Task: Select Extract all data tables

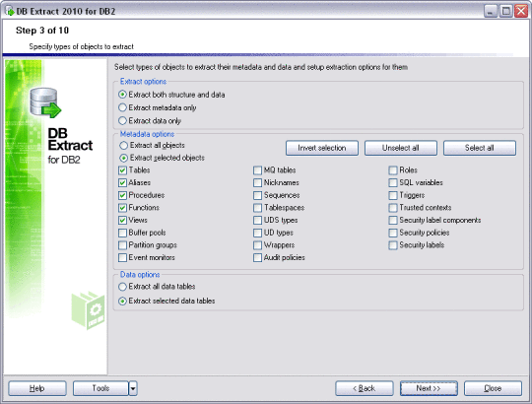Action: click(x=122, y=287)
